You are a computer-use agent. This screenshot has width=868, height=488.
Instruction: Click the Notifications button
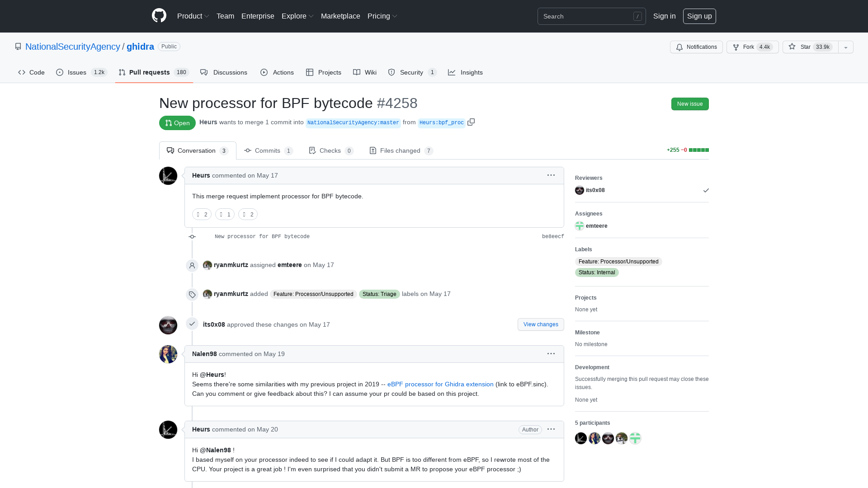(696, 47)
